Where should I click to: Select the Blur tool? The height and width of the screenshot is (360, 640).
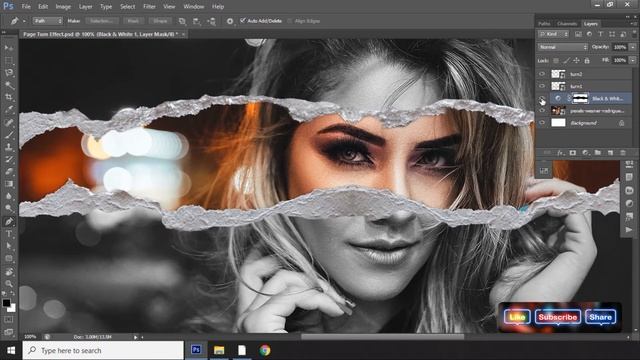[9, 196]
